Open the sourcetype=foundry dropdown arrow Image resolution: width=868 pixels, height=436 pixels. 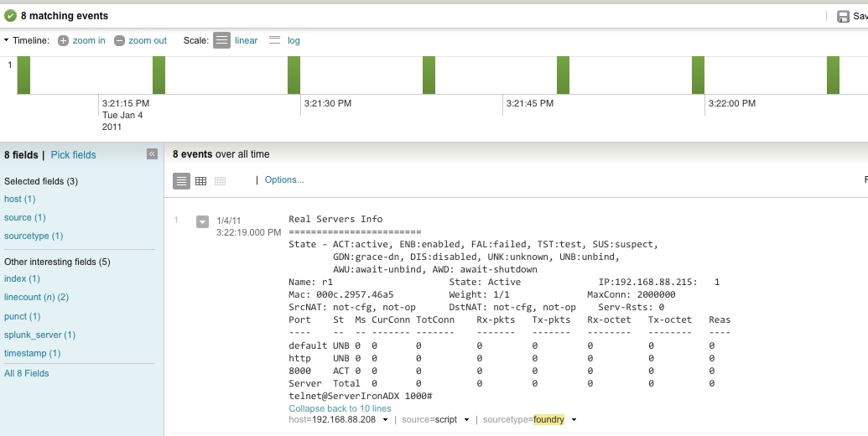click(x=574, y=420)
